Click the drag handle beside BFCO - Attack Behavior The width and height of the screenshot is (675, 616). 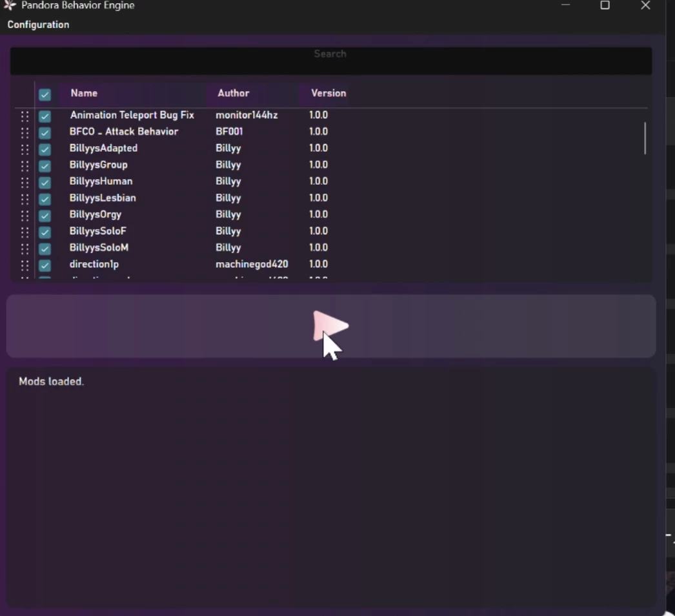click(x=25, y=132)
